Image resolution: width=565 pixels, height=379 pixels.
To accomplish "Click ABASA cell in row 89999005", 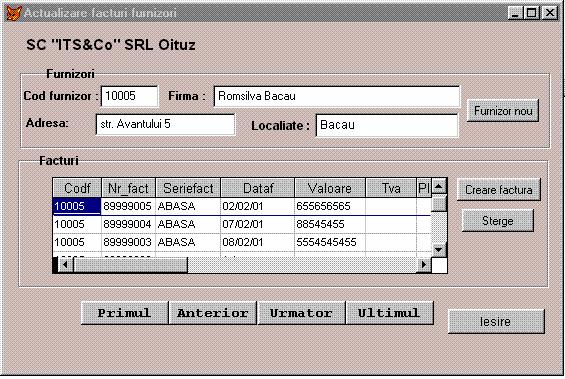I will point(188,206).
